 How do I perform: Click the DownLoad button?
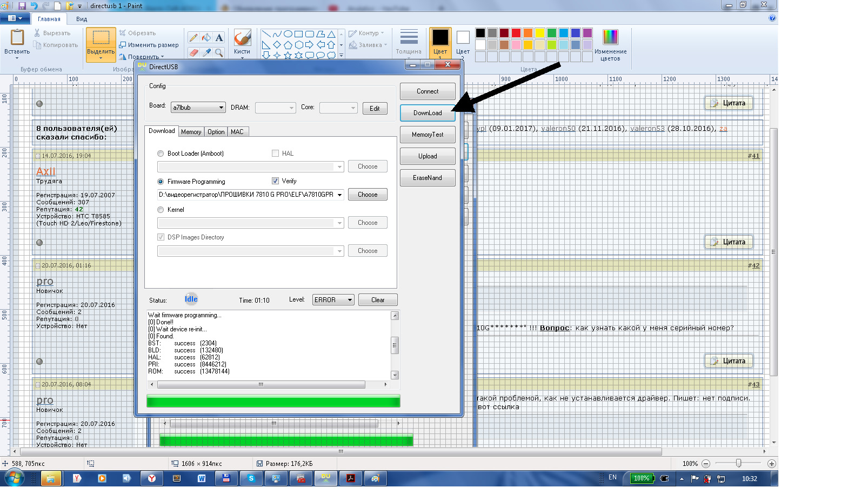point(428,113)
